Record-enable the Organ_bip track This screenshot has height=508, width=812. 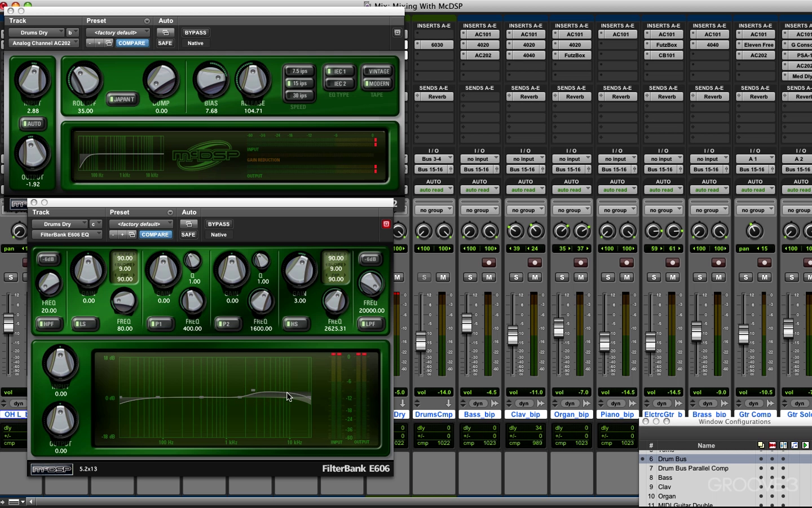tap(581, 262)
